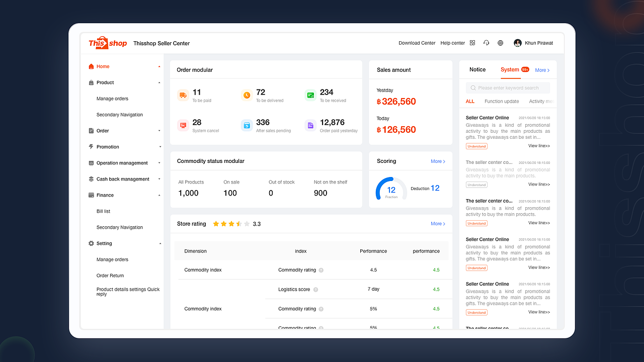Viewport: 644px width, 362px height.
Task: Click the Not on the shelf 900 value
Action: 320,193
